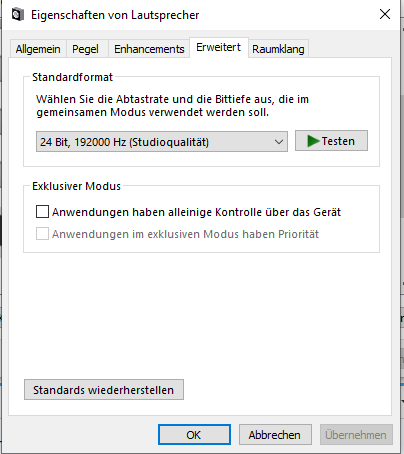Screen dimensions: 404x454
Task: Switch to the Raumklang tab
Action: (x=278, y=49)
